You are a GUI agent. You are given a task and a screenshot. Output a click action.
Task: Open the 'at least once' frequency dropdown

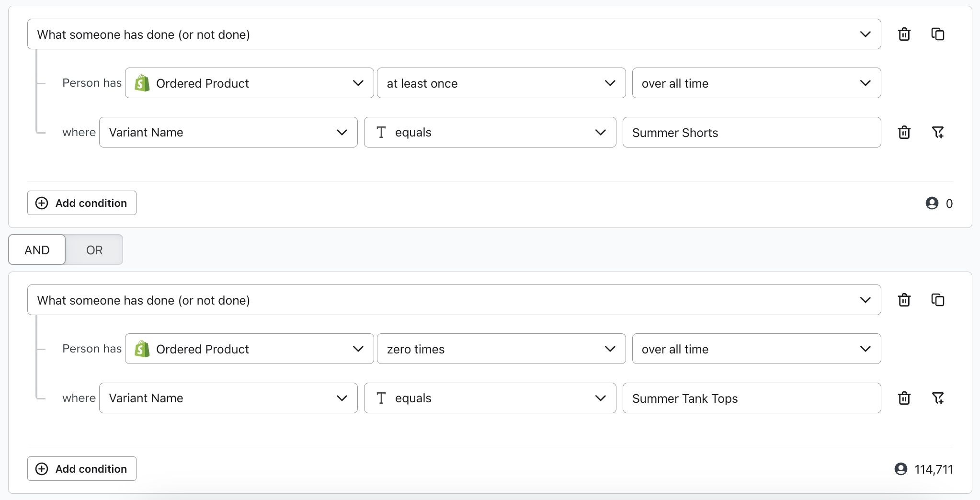coord(501,83)
